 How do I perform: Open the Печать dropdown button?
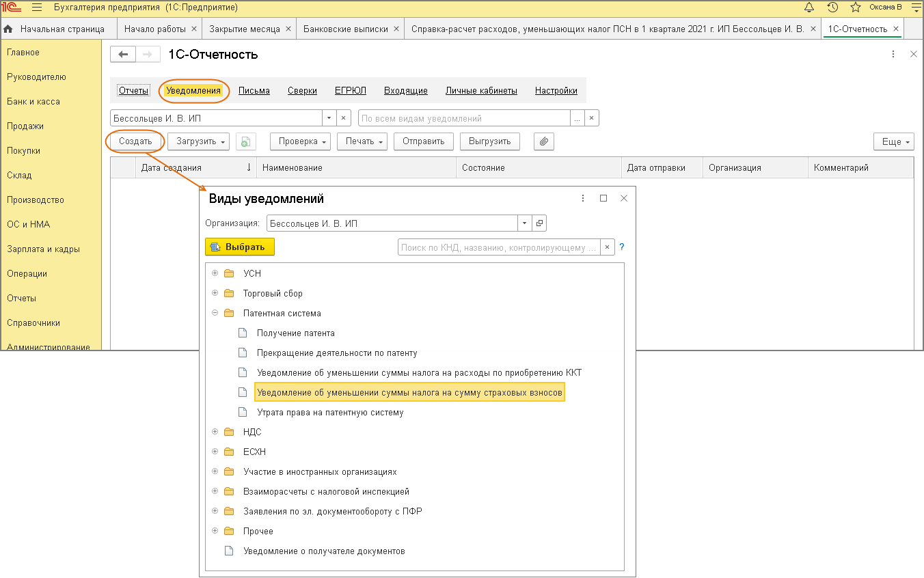362,141
